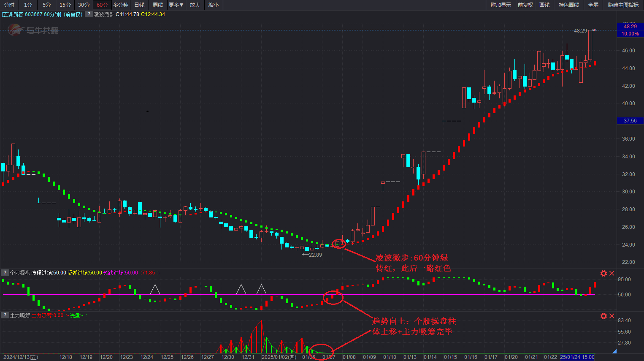Click the 洗盘 legend label
Image resolution: width=644 pixels, height=361 pixels.
(75, 315)
